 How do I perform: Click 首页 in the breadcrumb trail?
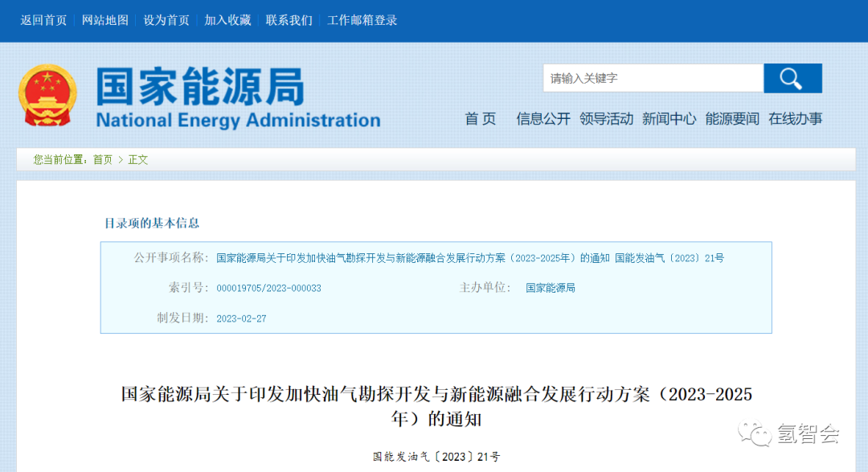(x=102, y=159)
